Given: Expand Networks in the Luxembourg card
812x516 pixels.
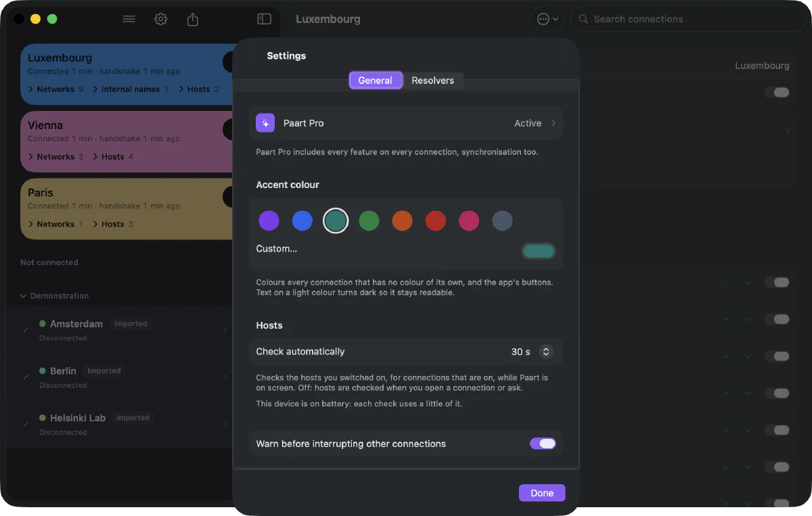Looking at the screenshot, I should tap(55, 89).
